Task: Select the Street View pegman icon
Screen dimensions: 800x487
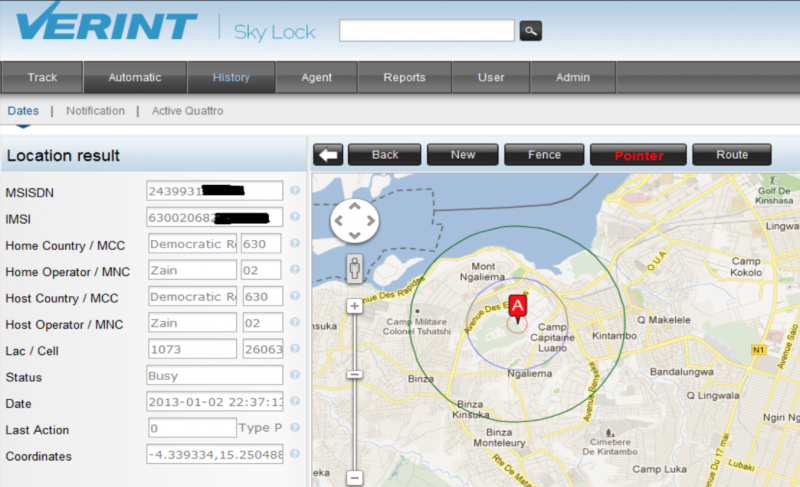Action: (355, 268)
